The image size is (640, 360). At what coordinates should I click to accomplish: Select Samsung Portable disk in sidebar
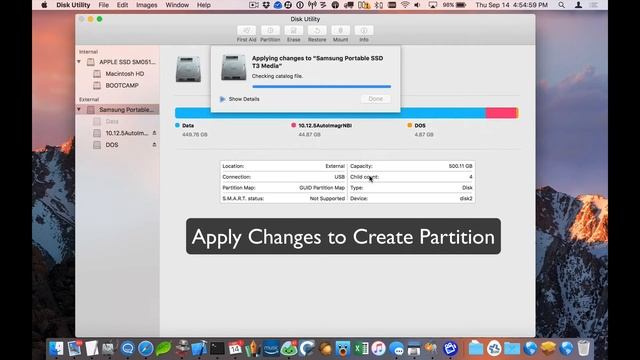(x=118, y=109)
